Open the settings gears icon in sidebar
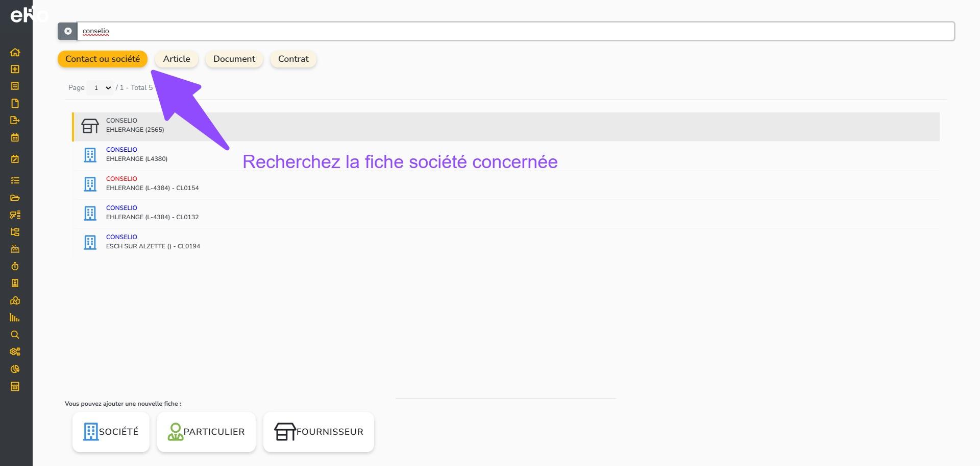 pyautogui.click(x=15, y=352)
